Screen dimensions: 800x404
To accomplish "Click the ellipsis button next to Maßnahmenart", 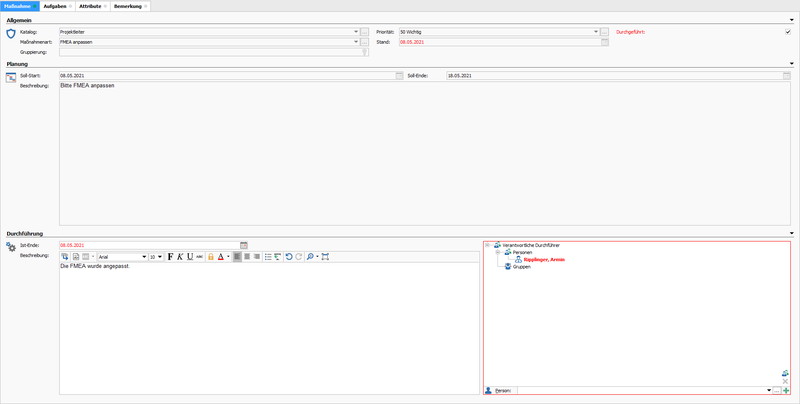I will coord(365,42).
